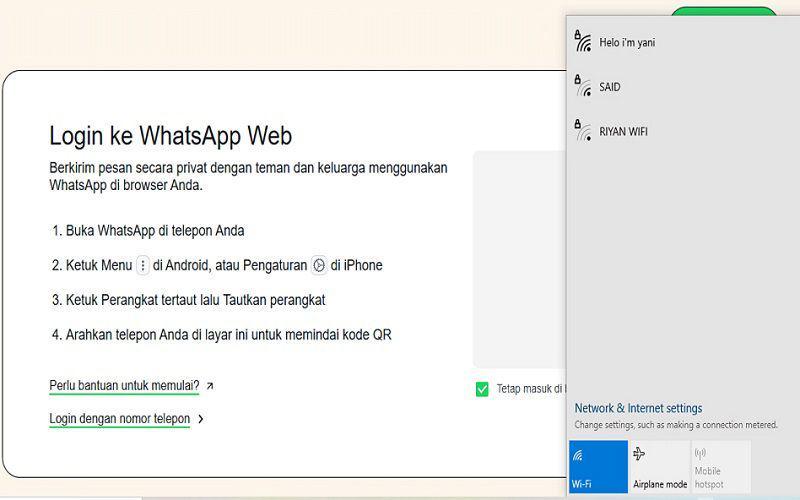This screenshot has height=500, width=800.
Task: Open Network & Internet settings
Action: pos(638,408)
